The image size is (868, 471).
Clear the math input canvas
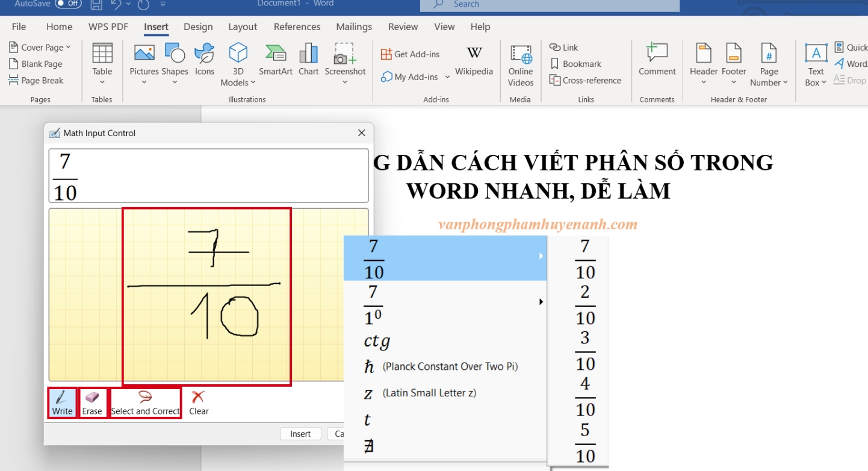click(x=199, y=403)
